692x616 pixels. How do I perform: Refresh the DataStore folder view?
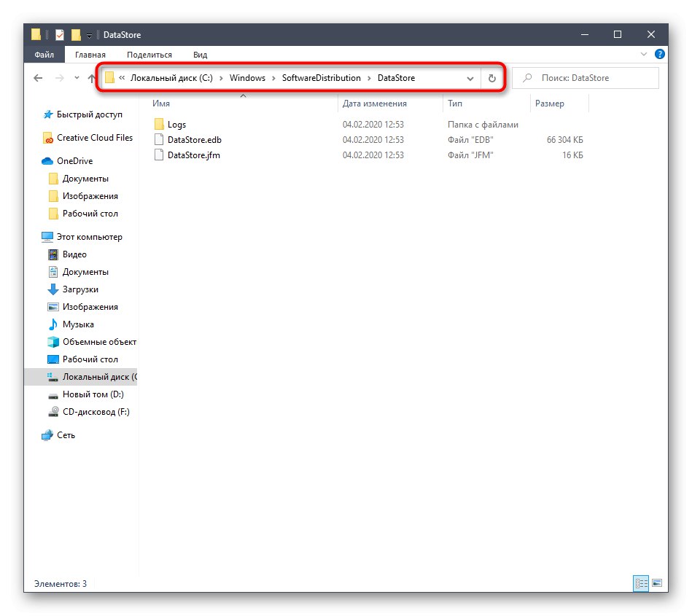point(491,78)
